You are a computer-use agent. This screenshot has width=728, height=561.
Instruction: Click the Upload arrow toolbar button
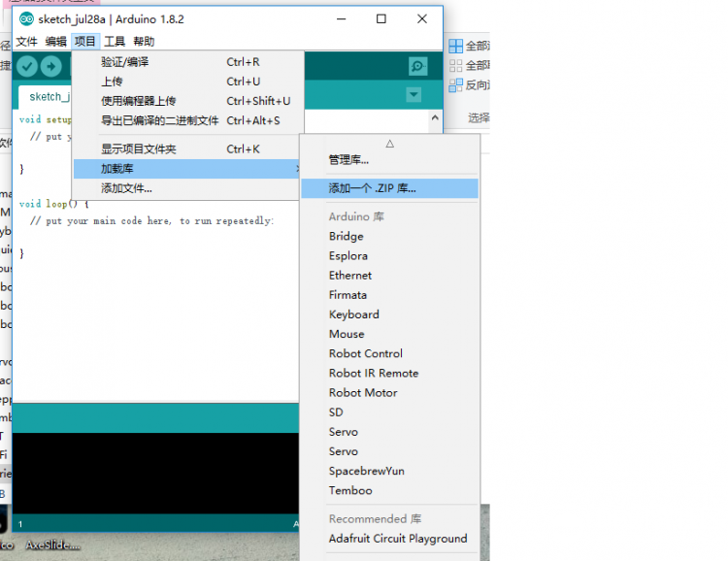pyautogui.click(x=51, y=66)
